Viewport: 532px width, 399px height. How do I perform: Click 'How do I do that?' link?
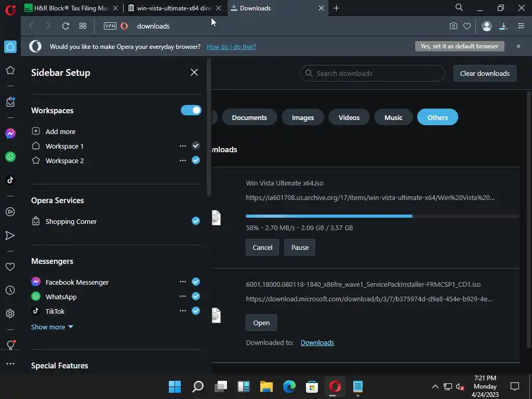231,46
